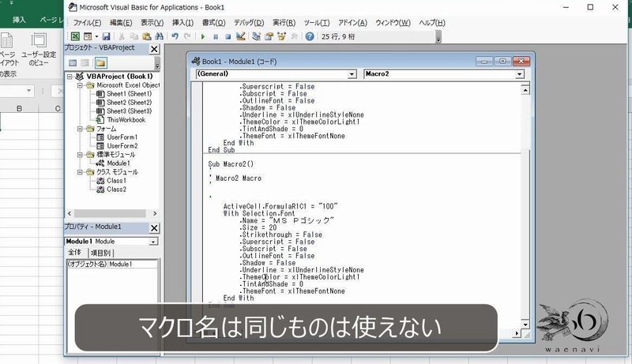Open the ツール(T) menu
Image resolution: width=632 pixels, height=364 pixels.
(317, 23)
